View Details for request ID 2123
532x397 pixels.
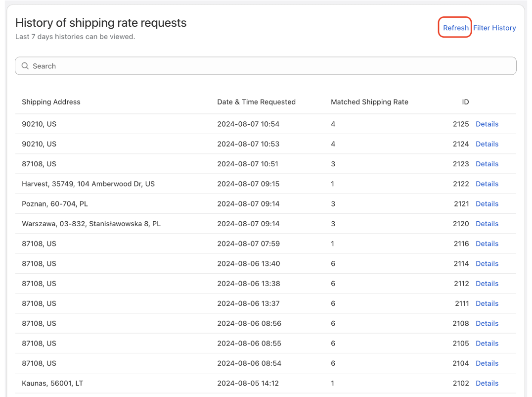487,164
